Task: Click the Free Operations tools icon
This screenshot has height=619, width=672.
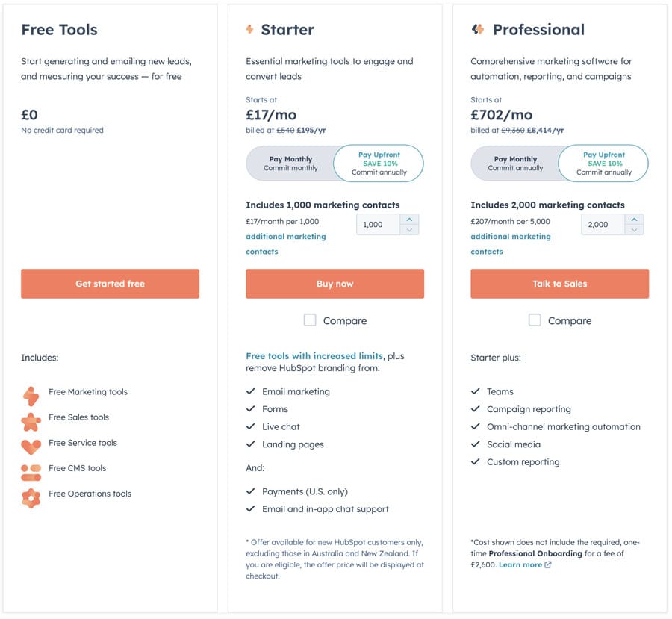Action: [x=31, y=497]
